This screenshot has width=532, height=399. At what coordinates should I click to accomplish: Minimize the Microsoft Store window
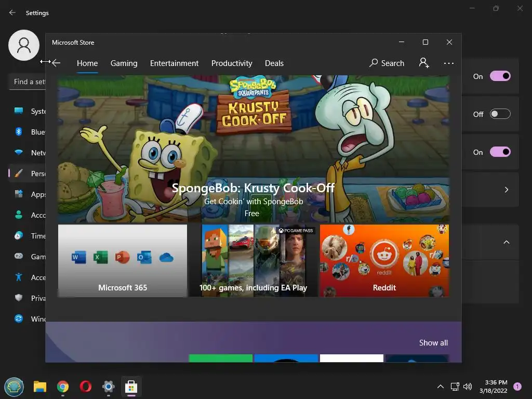pos(402,42)
